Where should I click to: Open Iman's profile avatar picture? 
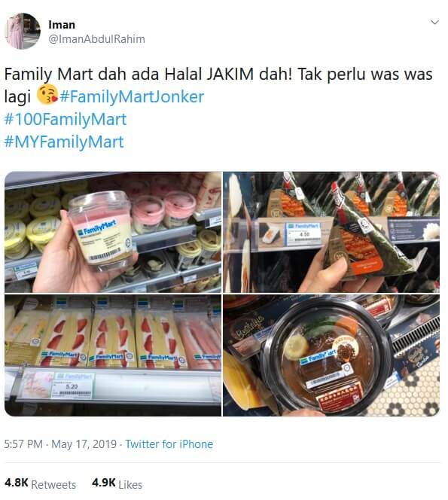click(23, 31)
